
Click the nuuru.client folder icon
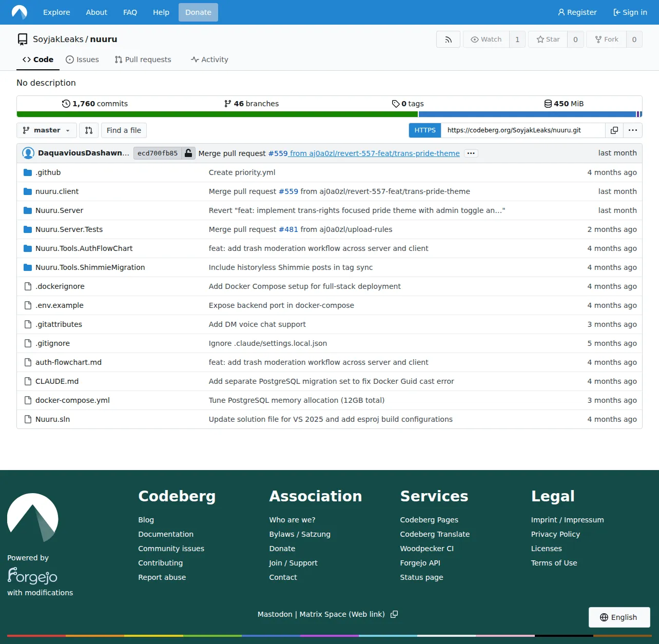point(28,191)
